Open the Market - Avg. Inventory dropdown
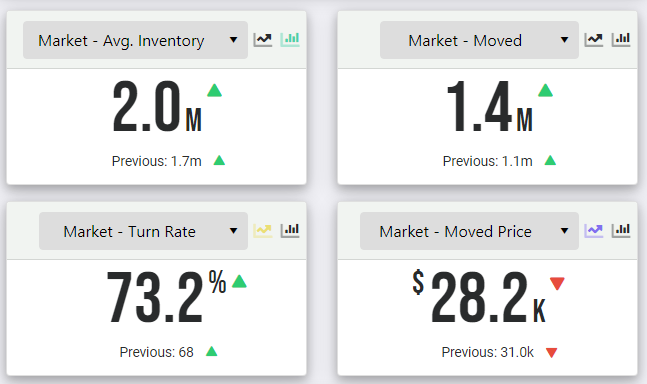Image resolution: width=647 pixels, height=384 pixels. [x=135, y=40]
